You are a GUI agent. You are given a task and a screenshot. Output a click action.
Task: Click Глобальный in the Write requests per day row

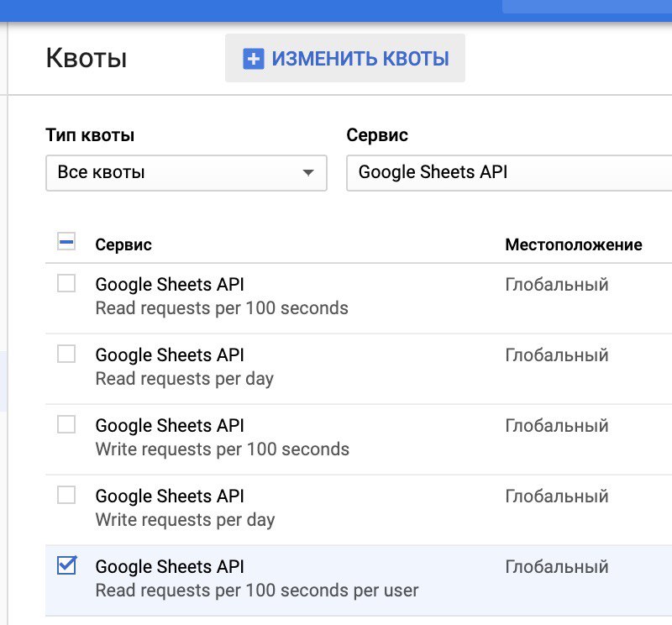(557, 496)
